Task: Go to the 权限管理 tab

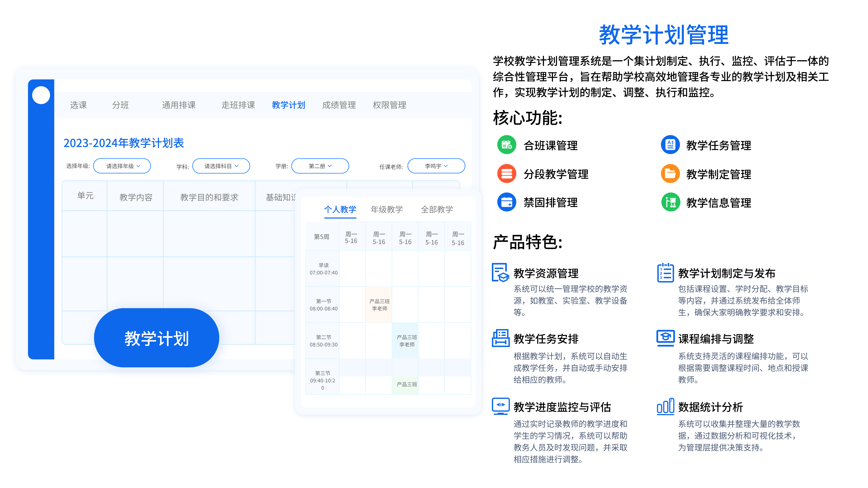Action: pyautogui.click(x=389, y=105)
